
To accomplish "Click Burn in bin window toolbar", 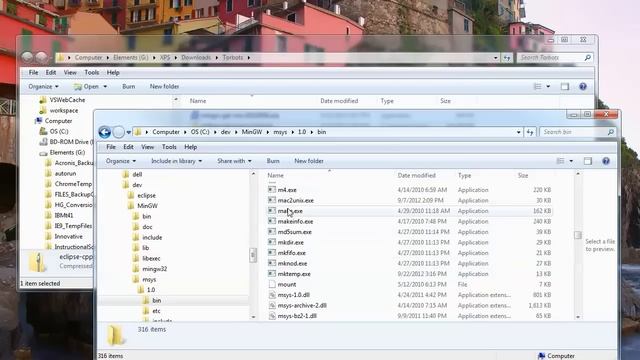I will click(x=273, y=161).
